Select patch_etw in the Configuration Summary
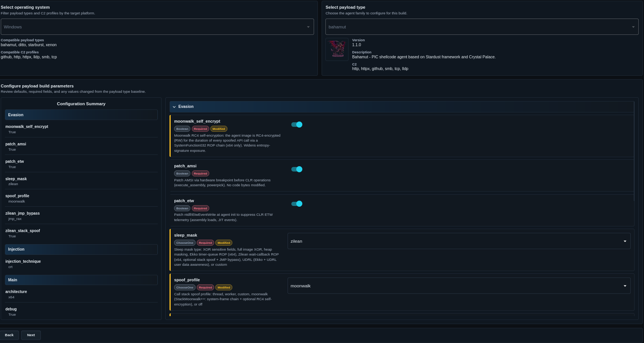The height and width of the screenshot is (343, 644). pyautogui.click(x=15, y=161)
